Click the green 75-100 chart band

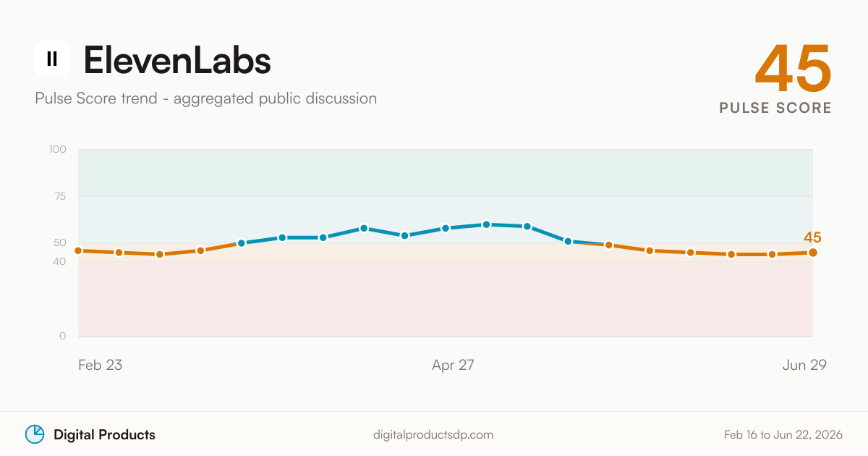446,173
